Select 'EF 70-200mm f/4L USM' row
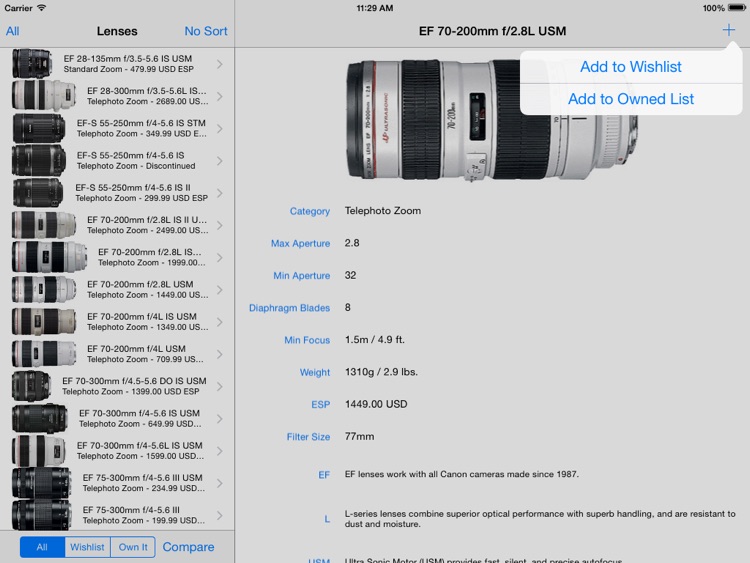This screenshot has width=750, height=563. tap(117, 354)
